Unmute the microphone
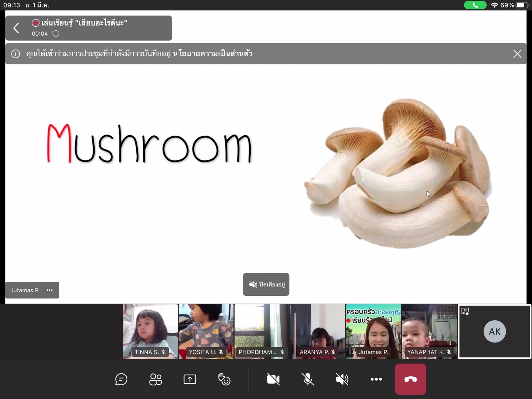This screenshot has height=399, width=532. [x=308, y=379]
